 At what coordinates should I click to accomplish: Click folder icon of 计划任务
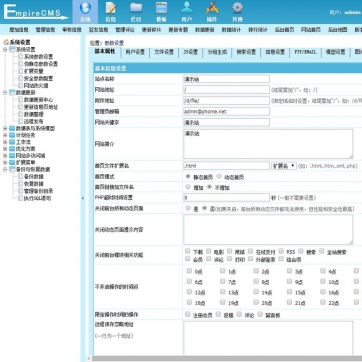point(12,135)
